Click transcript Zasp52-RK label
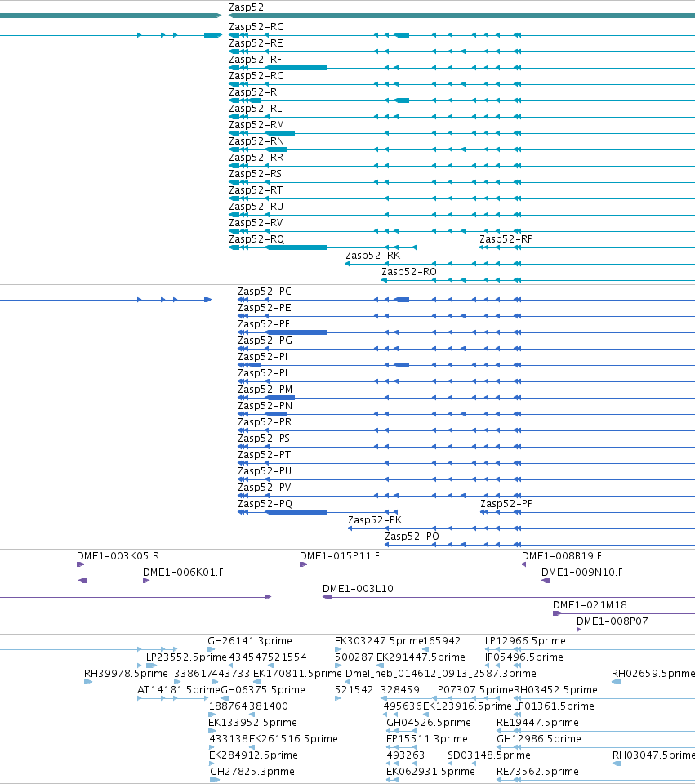This screenshot has width=695, height=784. click(372, 256)
